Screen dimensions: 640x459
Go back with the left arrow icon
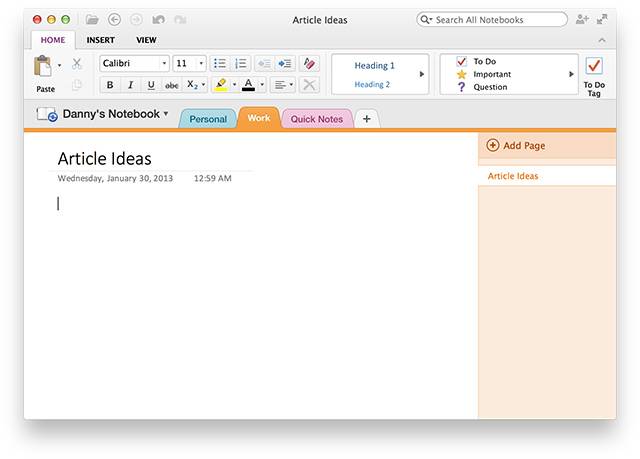pyautogui.click(x=114, y=20)
